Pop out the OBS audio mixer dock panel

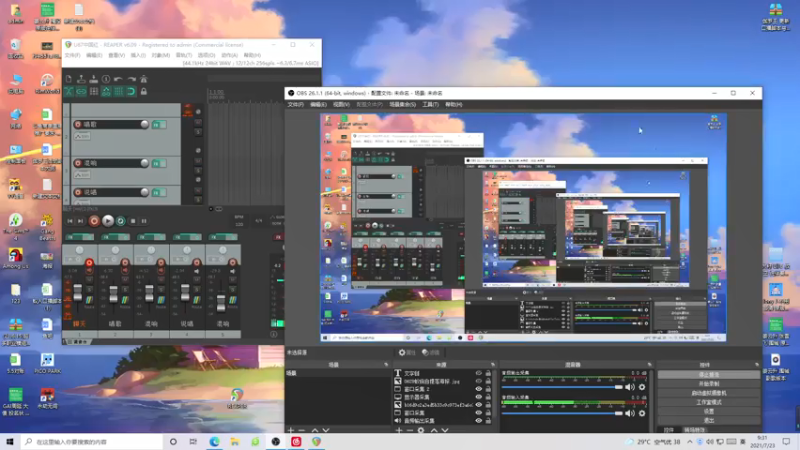point(649,365)
